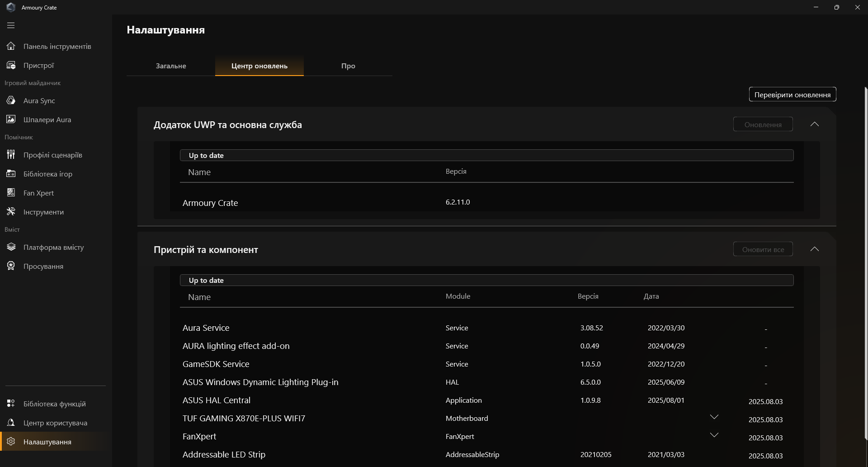Switch to the Про tab
This screenshot has width=868, height=467.
click(x=348, y=66)
